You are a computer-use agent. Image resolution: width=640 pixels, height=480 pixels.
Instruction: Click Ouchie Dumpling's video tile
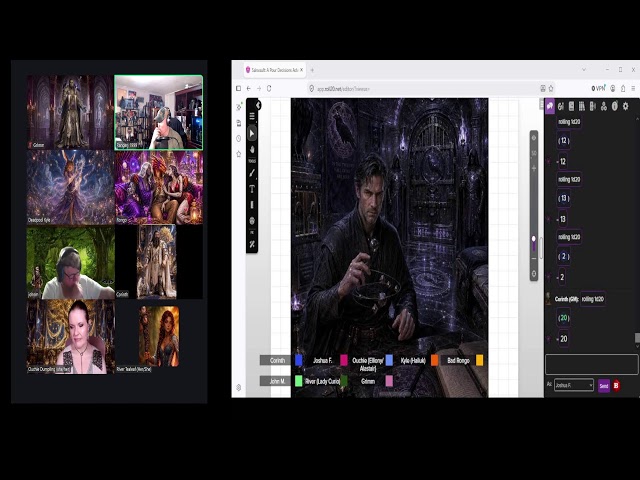70,336
